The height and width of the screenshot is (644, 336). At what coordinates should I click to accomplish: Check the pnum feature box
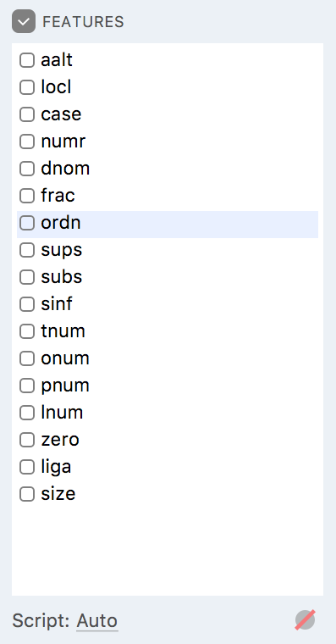tap(27, 386)
